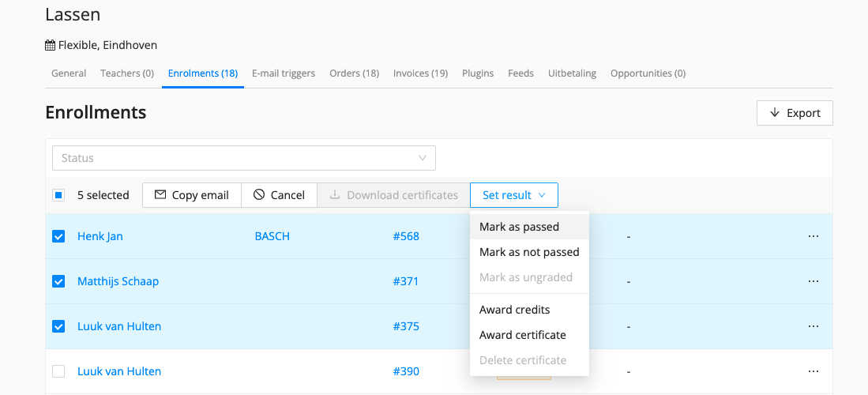Open order #375
Screen dimensions: 868x395
pos(406,326)
